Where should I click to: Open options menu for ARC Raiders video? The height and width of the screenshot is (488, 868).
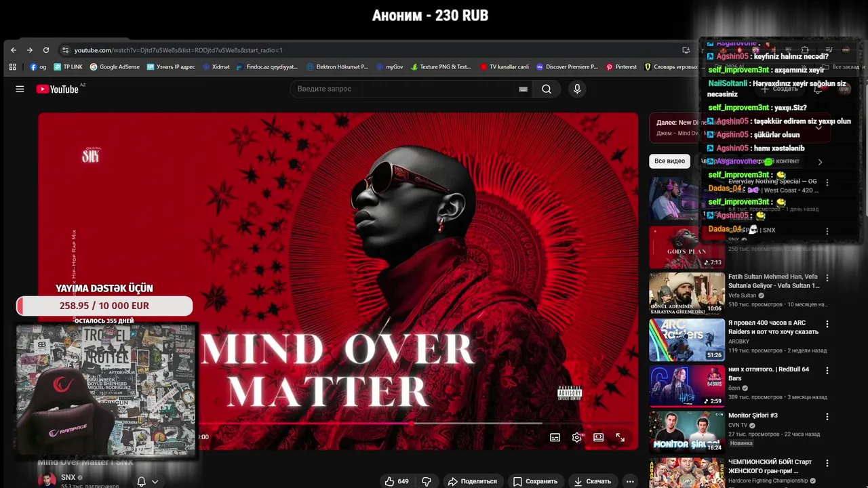point(827,324)
